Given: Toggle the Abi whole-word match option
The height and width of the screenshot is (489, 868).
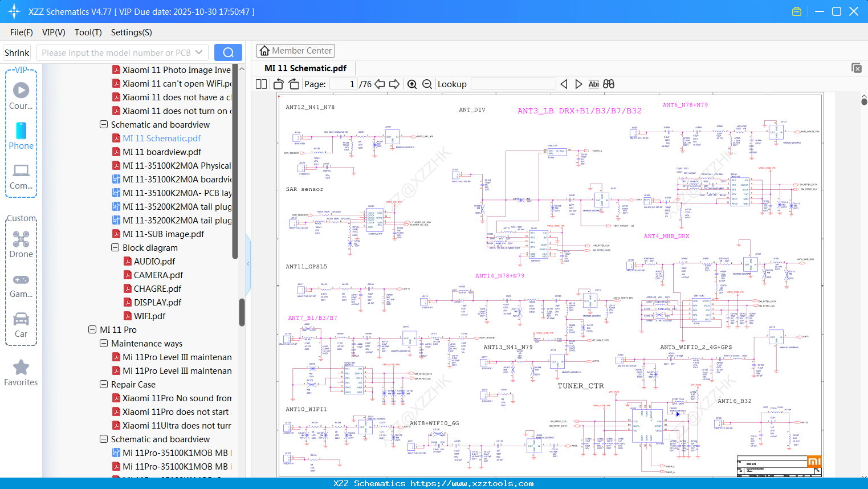Looking at the screenshot, I should coord(593,84).
